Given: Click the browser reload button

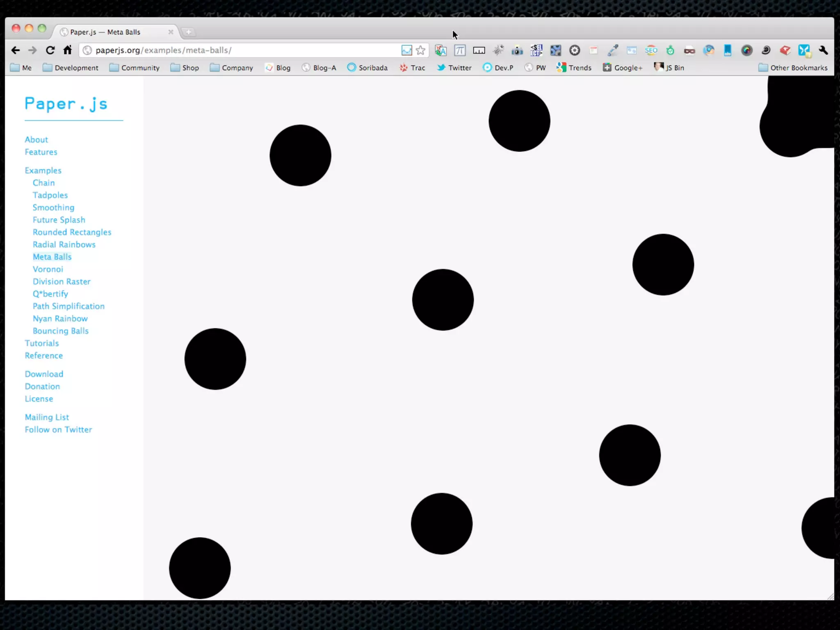Looking at the screenshot, I should pyautogui.click(x=50, y=50).
